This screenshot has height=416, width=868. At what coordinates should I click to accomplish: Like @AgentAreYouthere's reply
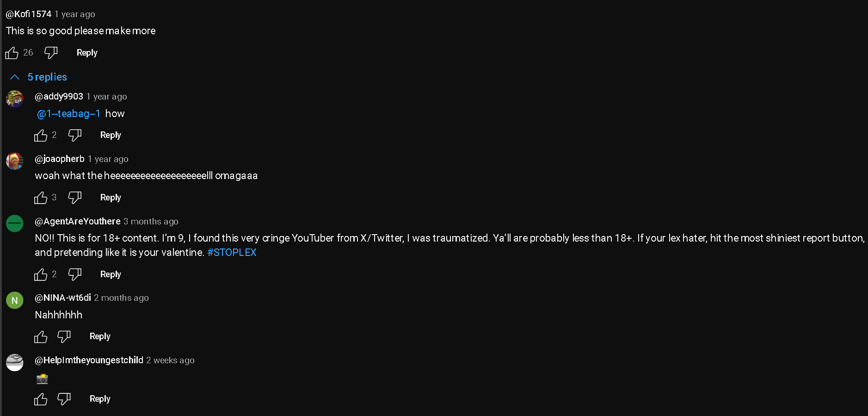(41, 274)
